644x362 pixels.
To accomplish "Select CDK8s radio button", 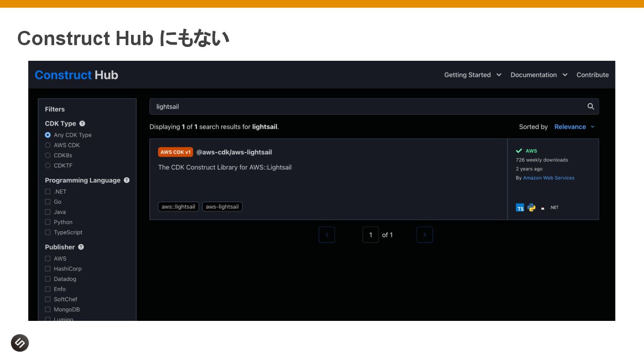I will click(47, 156).
